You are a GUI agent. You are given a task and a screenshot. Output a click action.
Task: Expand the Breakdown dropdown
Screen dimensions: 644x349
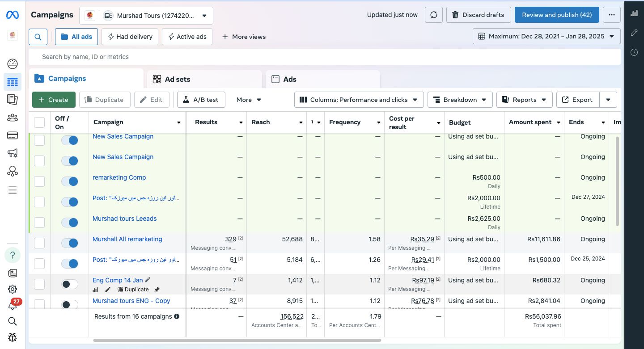[x=460, y=100]
